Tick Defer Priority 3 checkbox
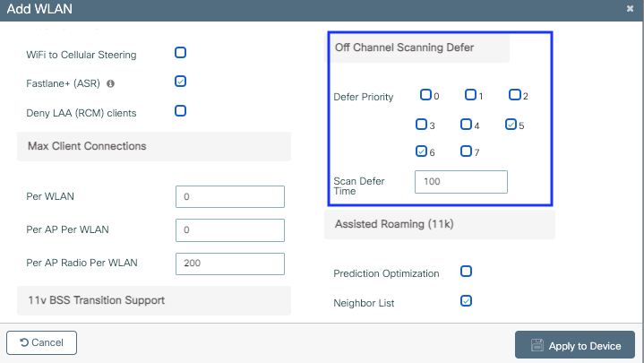This screenshot has width=644, height=363. [421, 125]
